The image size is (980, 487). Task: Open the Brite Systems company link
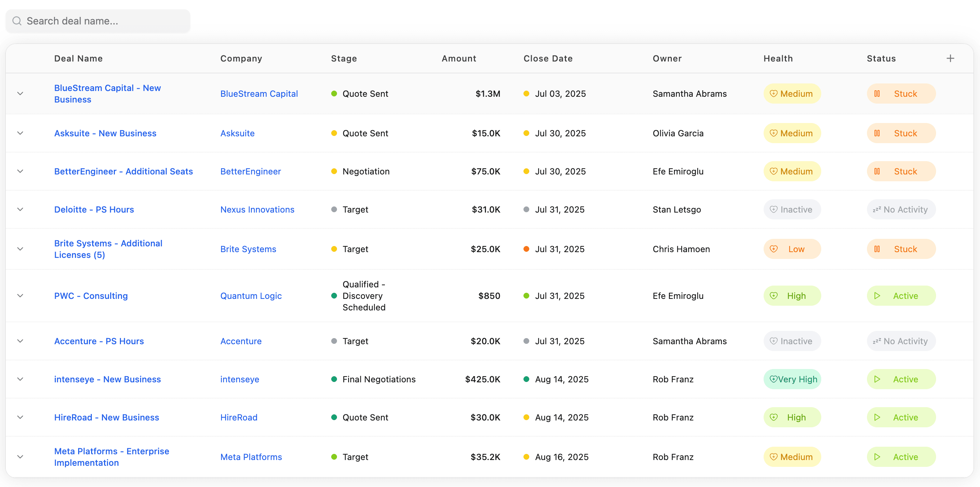pyautogui.click(x=248, y=249)
